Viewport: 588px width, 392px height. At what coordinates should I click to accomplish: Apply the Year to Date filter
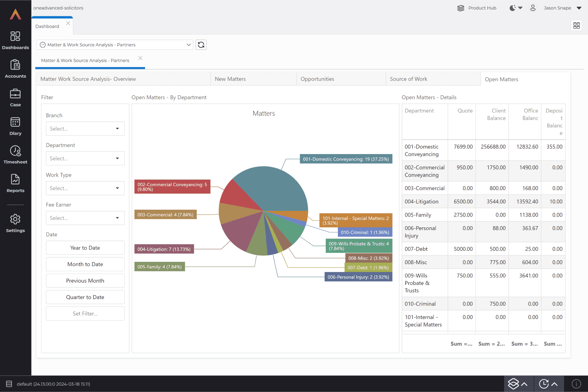tap(85, 248)
